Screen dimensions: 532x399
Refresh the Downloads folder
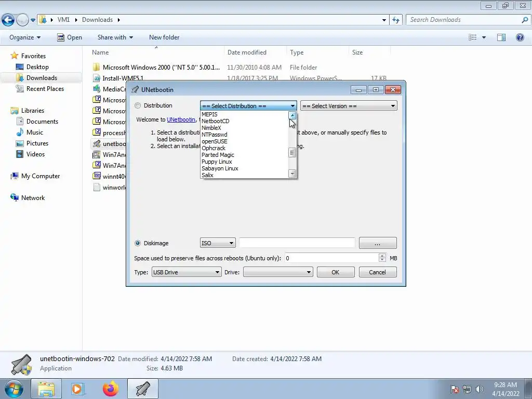(396, 20)
